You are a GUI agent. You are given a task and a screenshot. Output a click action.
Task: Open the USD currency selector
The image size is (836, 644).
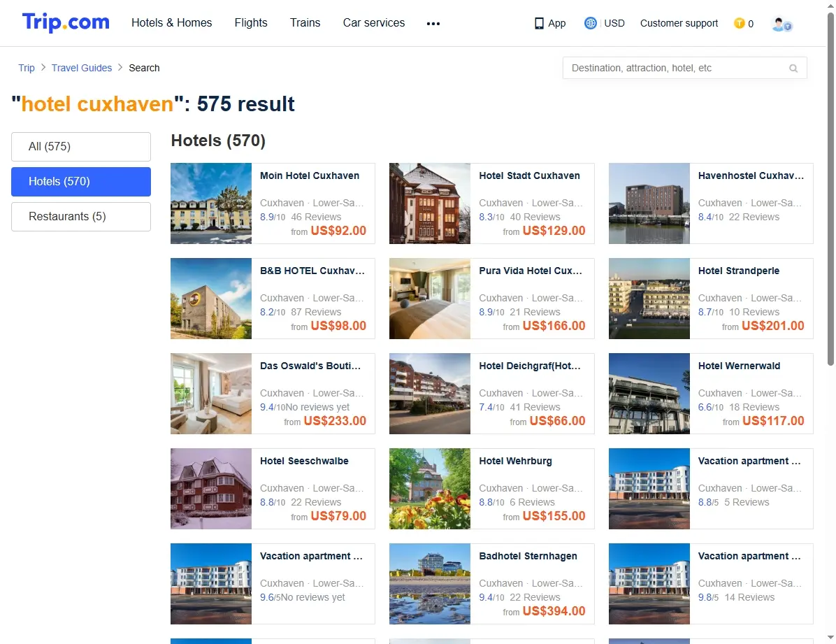click(614, 23)
